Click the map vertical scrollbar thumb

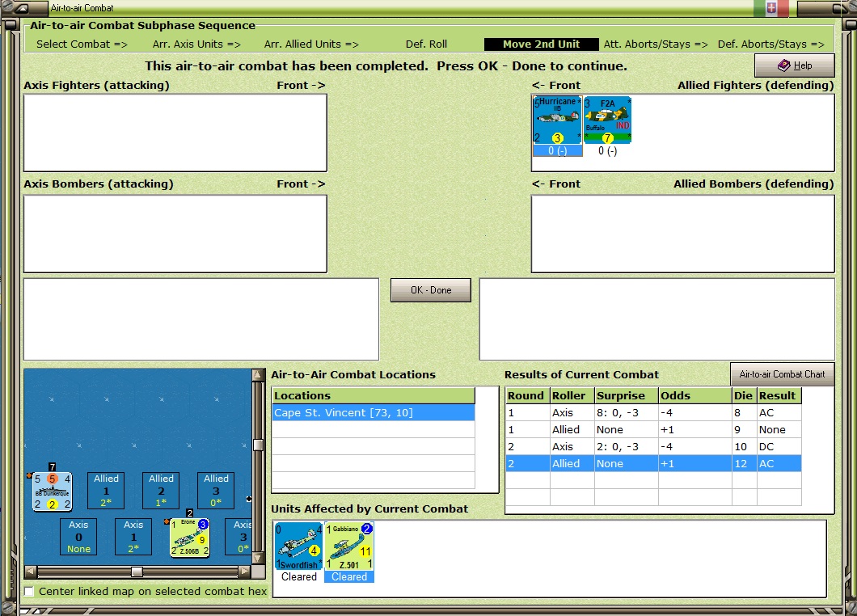(x=258, y=445)
